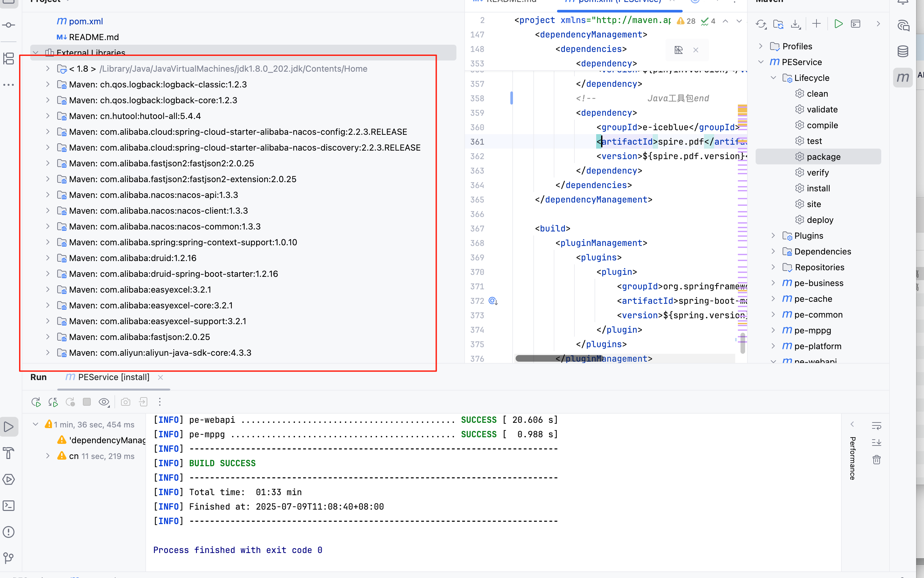
Task: Open the Terminal tool window
Action: tap(9, 506)
